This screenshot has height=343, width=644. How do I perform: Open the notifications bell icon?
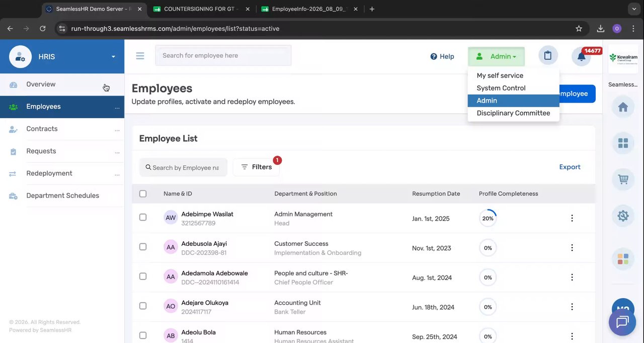(581, 56)
